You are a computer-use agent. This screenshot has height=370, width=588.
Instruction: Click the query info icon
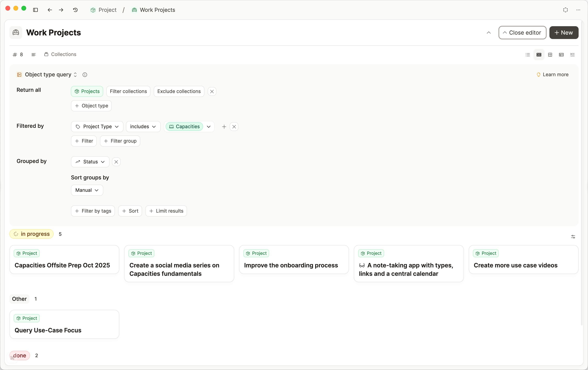pyautogui.click(x=85, y=75)
